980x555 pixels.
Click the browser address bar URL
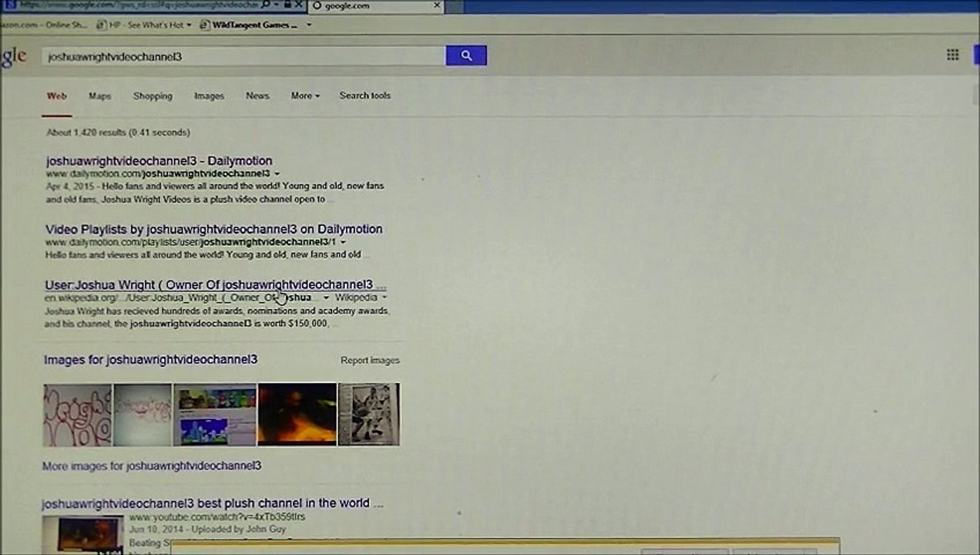point(139,5)
